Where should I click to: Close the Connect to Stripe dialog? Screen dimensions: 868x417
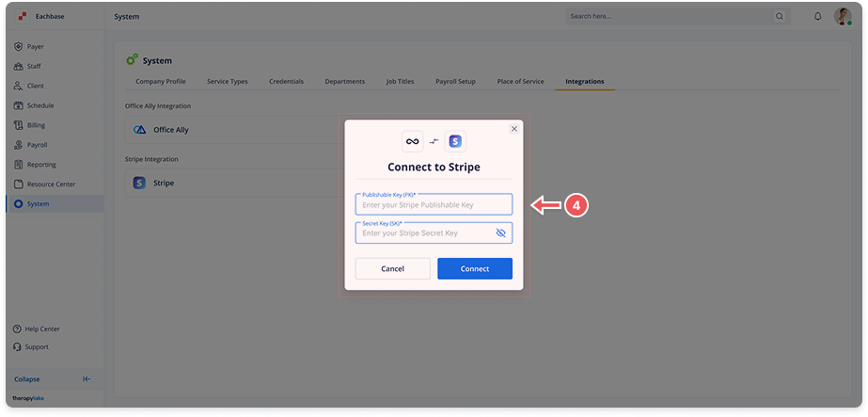click(x=514, y=129)
